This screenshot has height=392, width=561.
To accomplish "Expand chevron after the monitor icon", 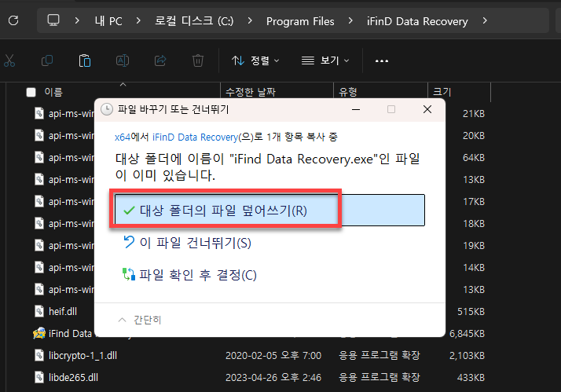I will [77, 20].
